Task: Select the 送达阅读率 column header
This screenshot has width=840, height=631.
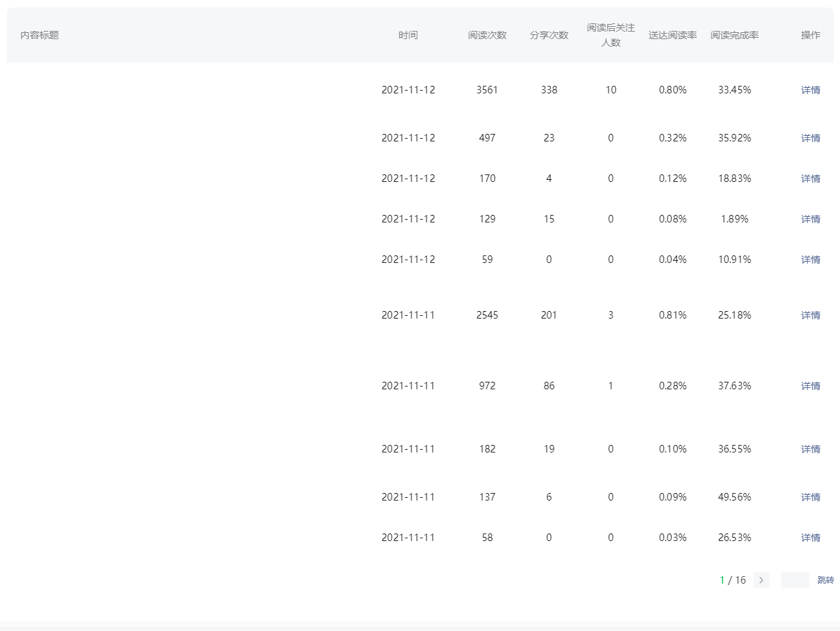Action: click(x=672, y=35)
